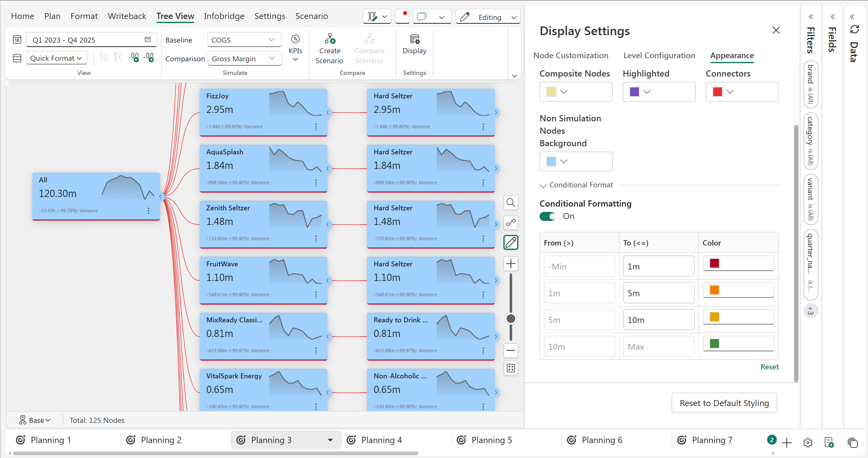The image size is (868, 458).
Task: Click Reset to Default Styling button
Action: (x=724, y=403)
